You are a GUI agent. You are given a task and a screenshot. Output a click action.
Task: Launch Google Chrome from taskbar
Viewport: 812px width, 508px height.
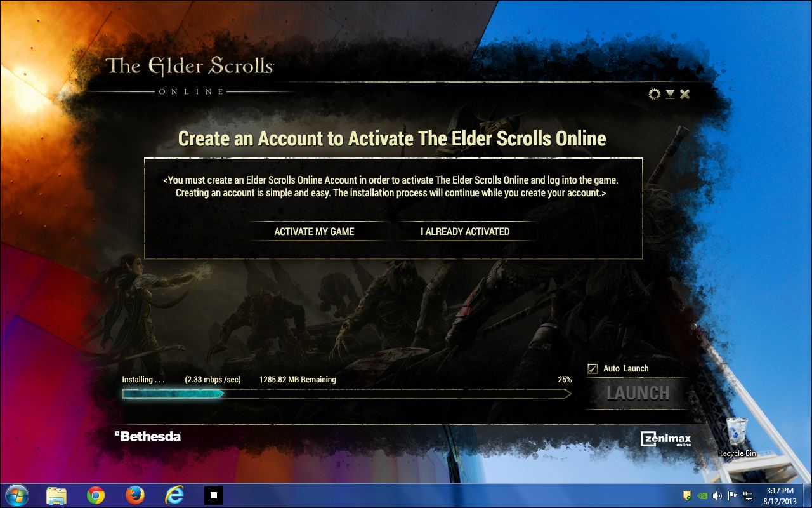point(96,495)
